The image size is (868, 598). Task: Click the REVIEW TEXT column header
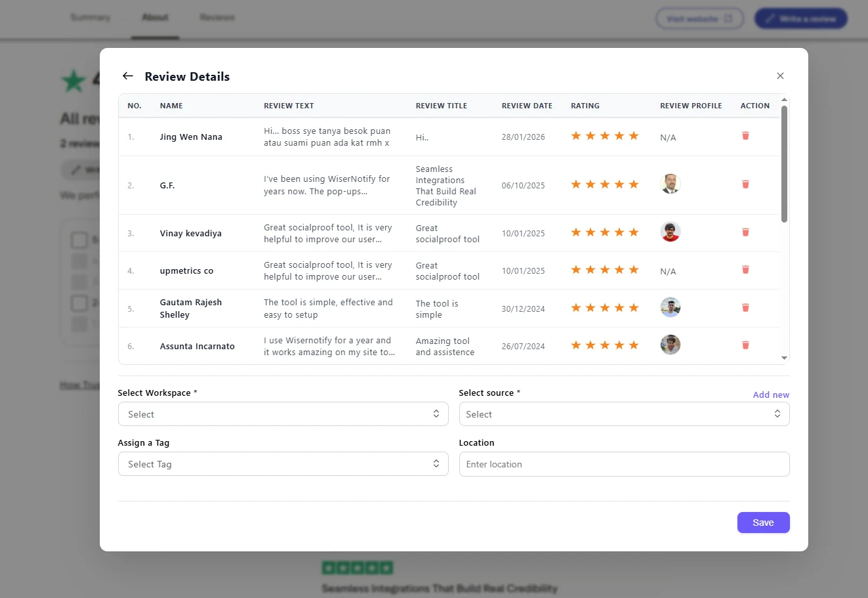coord(289,106)
